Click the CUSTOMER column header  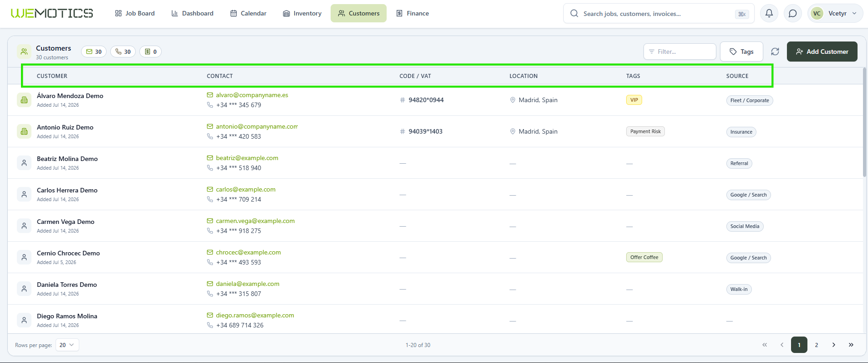click(52, 76)
